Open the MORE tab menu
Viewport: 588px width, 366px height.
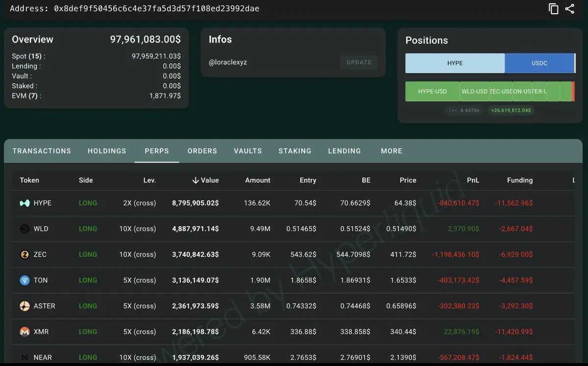pyautogui.click(x=392, y=151)
